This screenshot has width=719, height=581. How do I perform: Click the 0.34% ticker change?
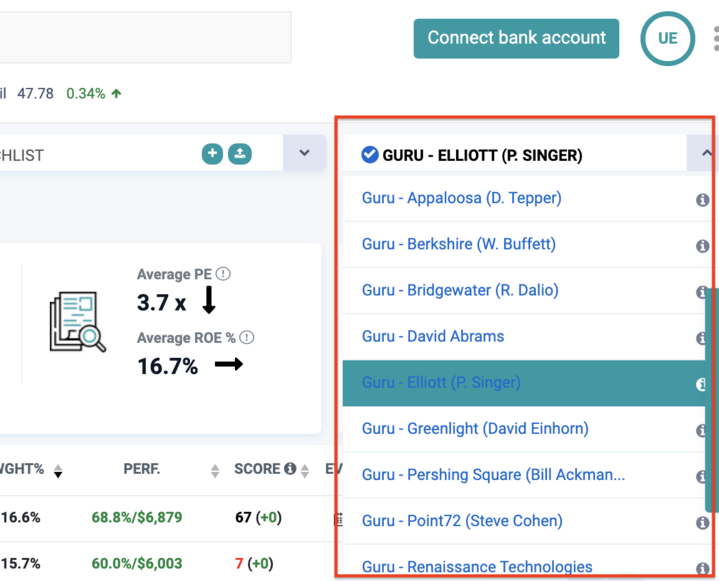point(86,94)
